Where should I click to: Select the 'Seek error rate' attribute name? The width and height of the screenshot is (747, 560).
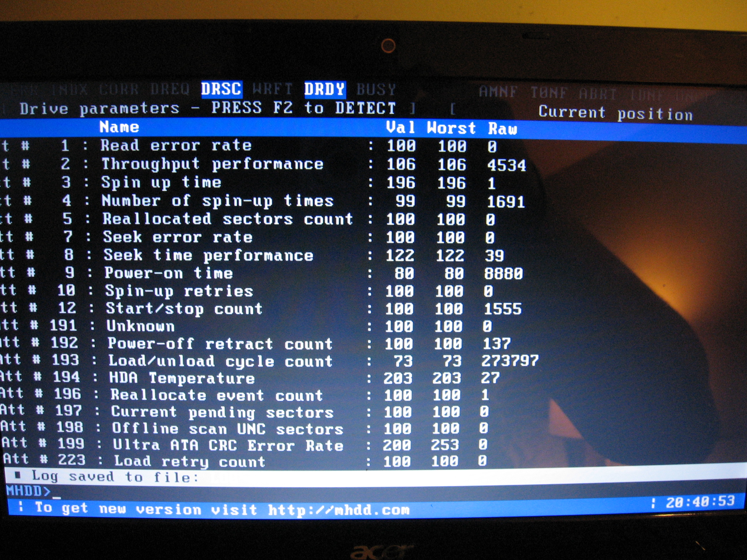(178, 237)
